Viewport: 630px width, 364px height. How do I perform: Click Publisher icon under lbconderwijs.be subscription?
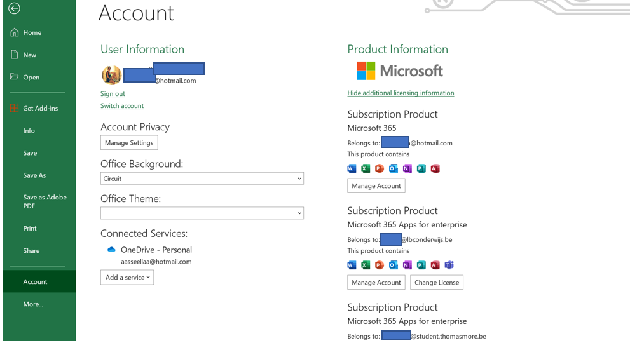[x=421, y=265]
